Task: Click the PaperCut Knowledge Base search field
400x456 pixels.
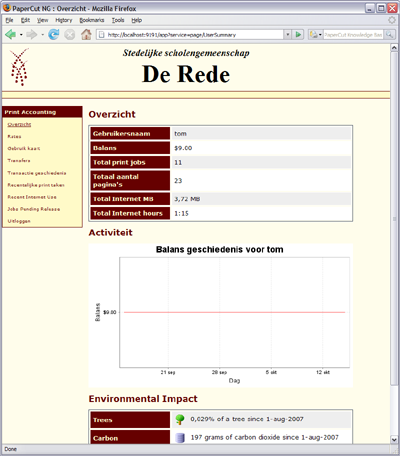Action: point(353,35)
